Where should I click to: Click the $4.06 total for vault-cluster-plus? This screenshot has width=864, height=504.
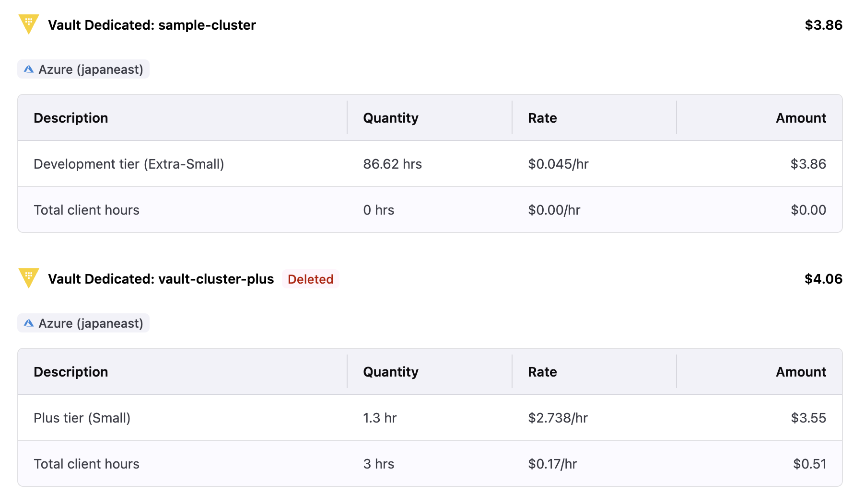click(823, 279)
